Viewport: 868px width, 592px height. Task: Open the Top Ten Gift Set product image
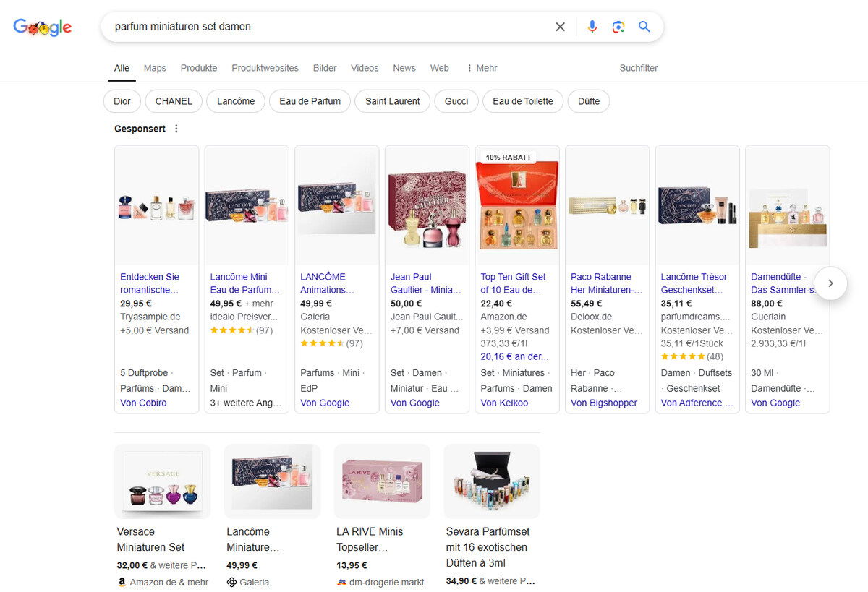click(517, 206)
